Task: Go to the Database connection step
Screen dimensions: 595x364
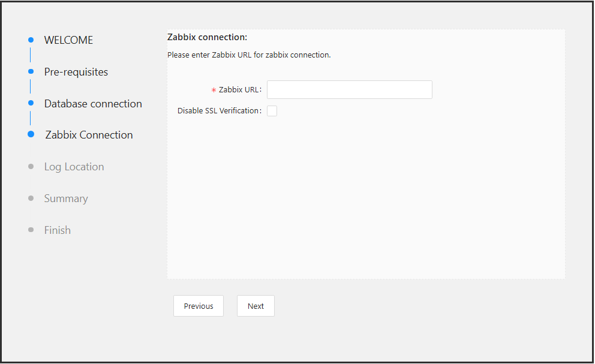Action: pos(93,103)
